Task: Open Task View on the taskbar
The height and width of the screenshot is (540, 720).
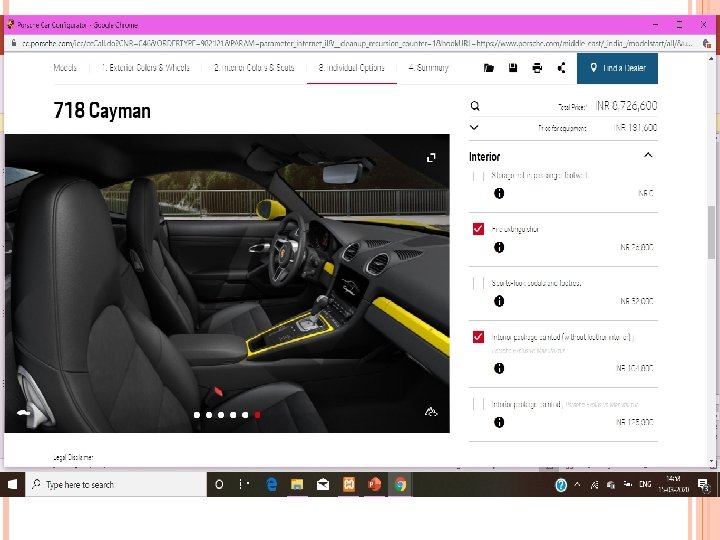Action: (x=244, y=484)
